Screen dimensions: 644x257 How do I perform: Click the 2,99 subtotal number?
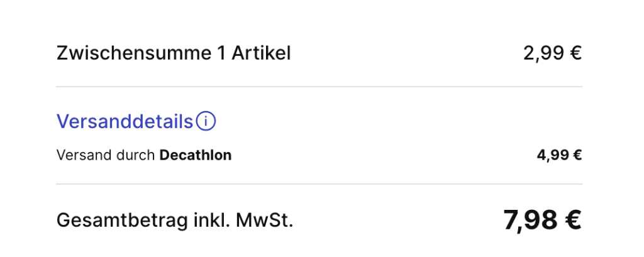(543, 54)
